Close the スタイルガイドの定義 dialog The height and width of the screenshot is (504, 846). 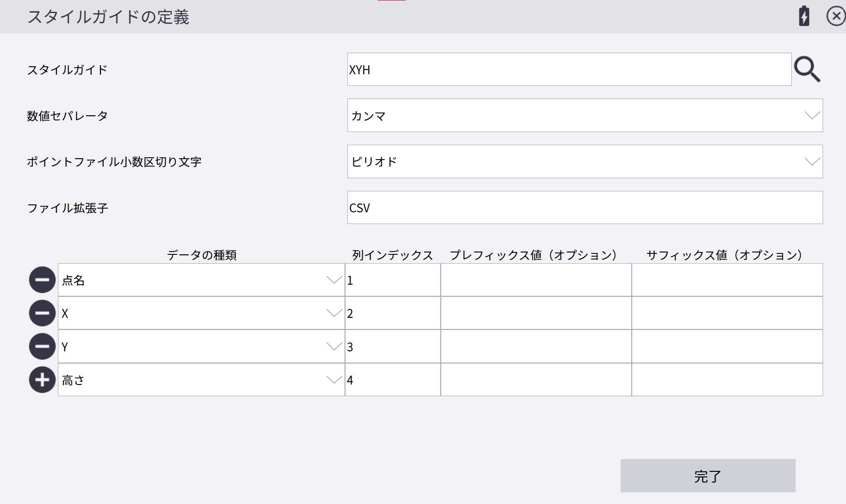pos(835,16)
